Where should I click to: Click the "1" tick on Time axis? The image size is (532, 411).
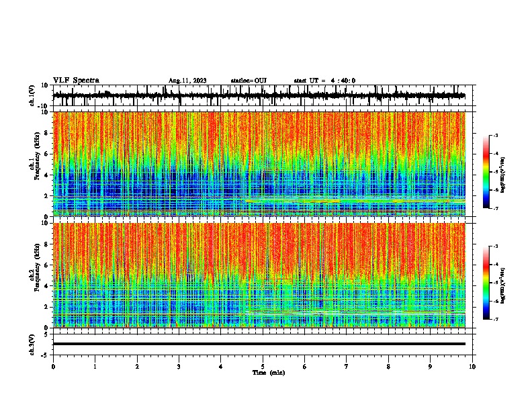(x=95, y=367)
